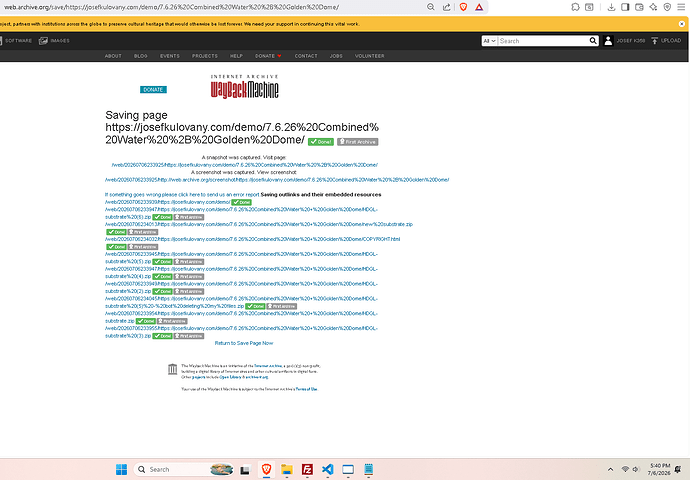Click the search magnifier button in archive search
This screenshot has width=690, height=480.
coord(593,41)
